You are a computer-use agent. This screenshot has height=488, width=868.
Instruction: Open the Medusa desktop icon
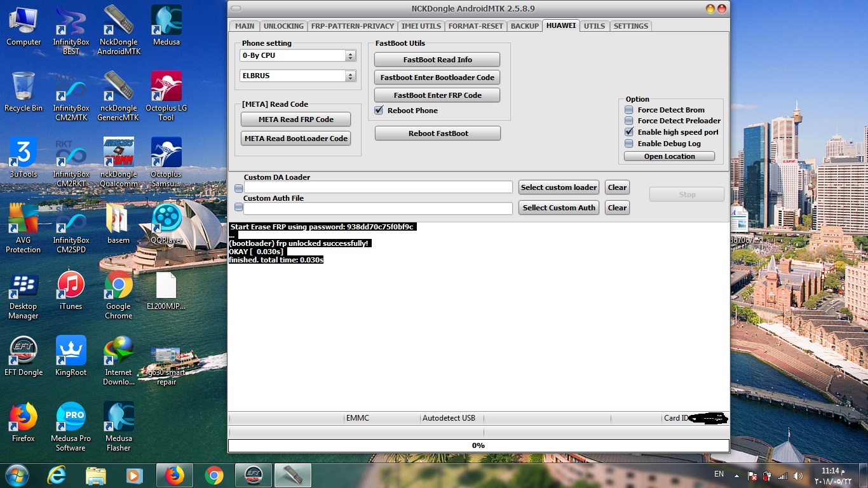coord(166,27)
